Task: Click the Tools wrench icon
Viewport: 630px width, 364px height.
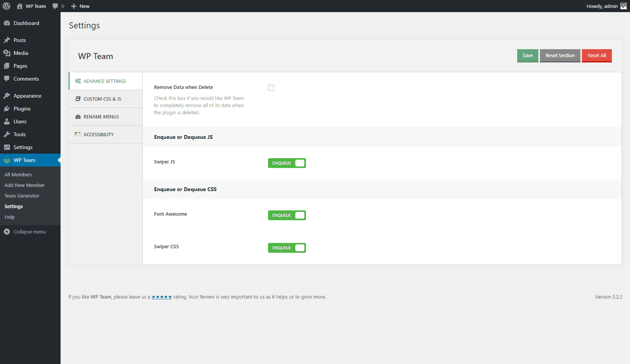Action: click(x=7, y=134)
